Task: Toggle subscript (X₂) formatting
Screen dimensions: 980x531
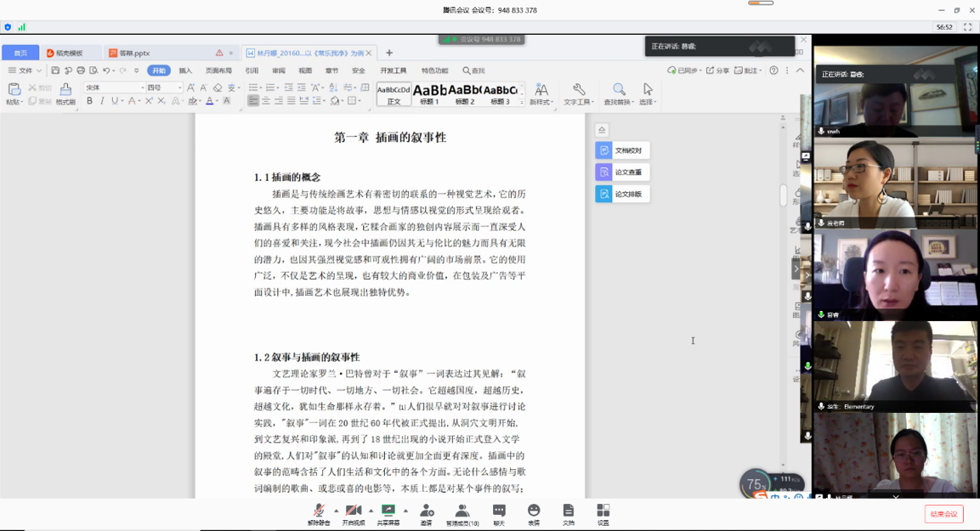Action: (161, 100)
